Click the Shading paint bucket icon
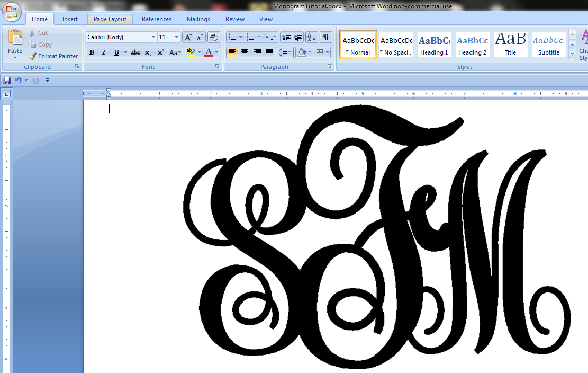This screenshot has height=373, width=588. click(x=301, y=52)
